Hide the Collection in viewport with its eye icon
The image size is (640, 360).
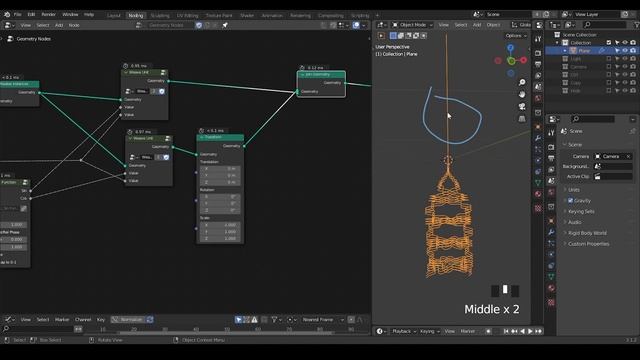click(625, 42)
